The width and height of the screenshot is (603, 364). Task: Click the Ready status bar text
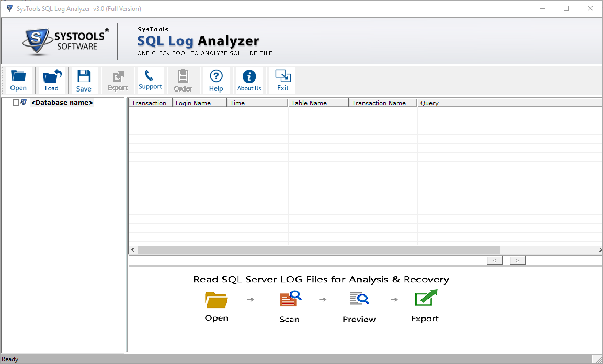tap(10, 359)
